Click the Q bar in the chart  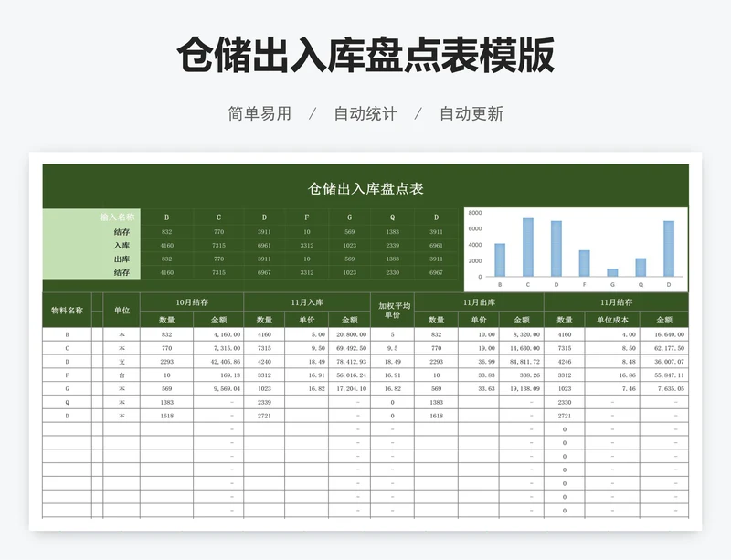pos(641,267)
